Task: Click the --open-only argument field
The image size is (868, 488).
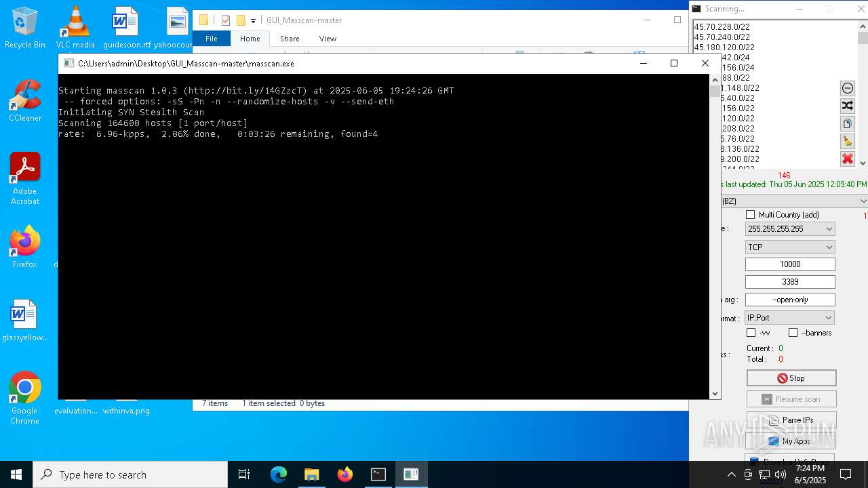Action: pyautogui.click(x=790, y=300)
